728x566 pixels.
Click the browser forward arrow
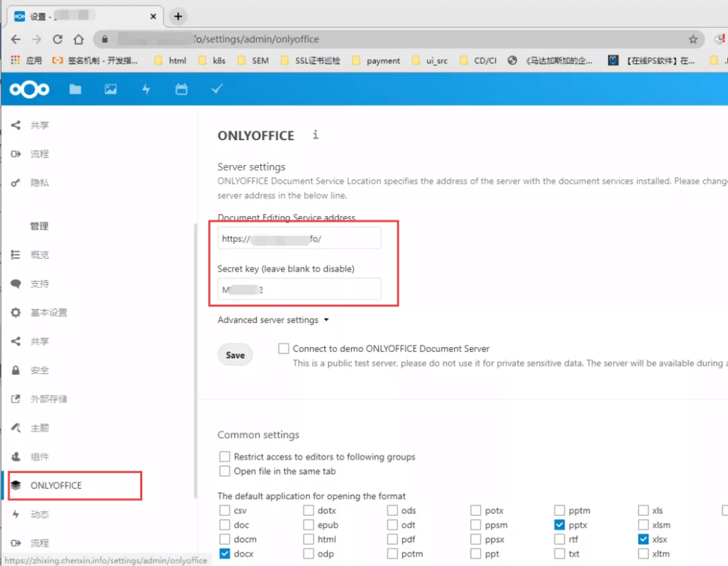coord(37,40)
